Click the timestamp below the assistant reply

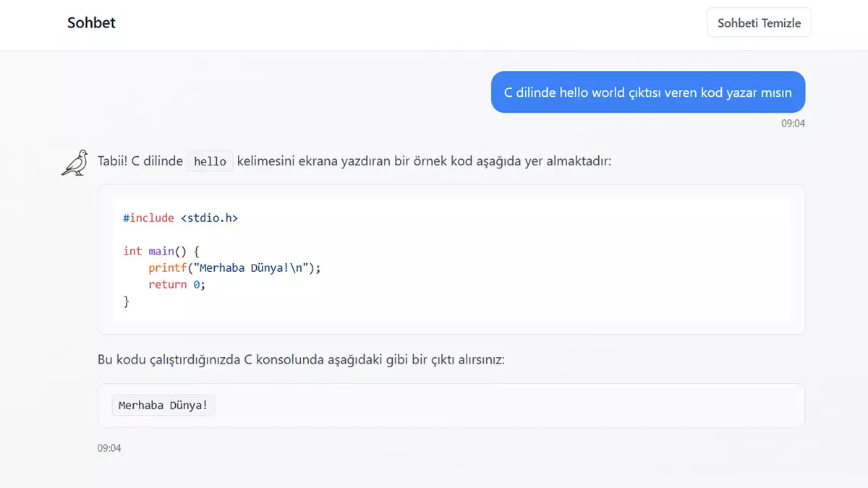click(109, 448)
